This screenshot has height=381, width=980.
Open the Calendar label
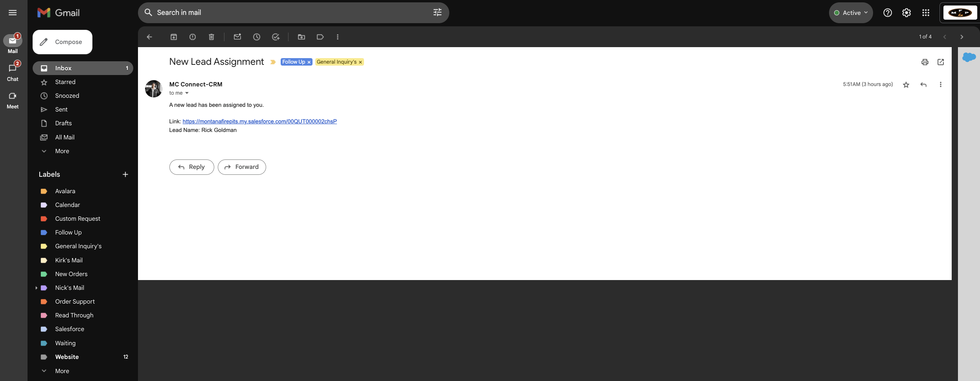[x=83, y=205]
